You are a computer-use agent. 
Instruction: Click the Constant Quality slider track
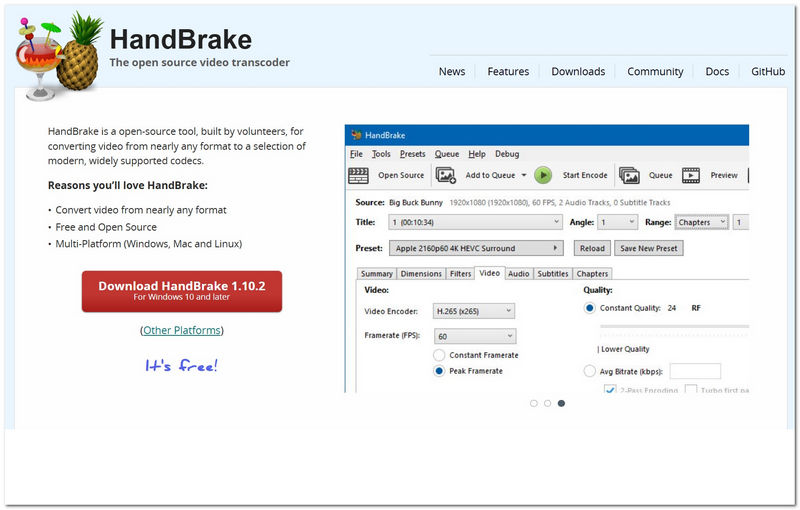[x=670, y=325]
